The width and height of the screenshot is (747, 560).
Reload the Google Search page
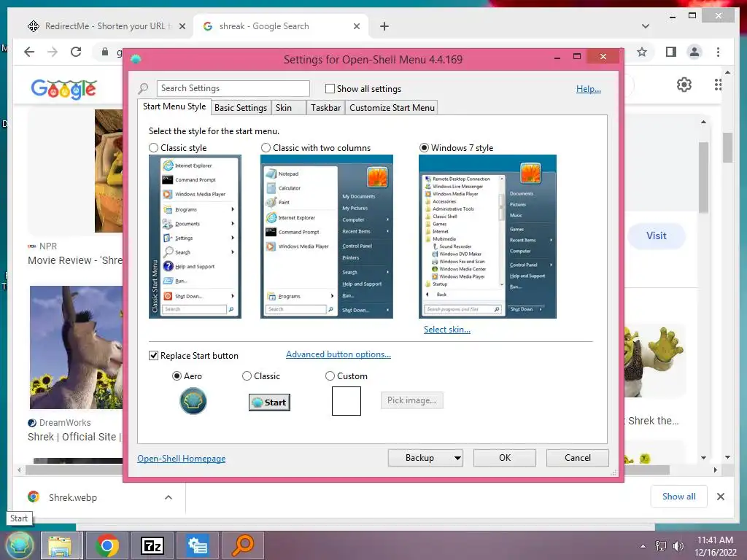76,52
